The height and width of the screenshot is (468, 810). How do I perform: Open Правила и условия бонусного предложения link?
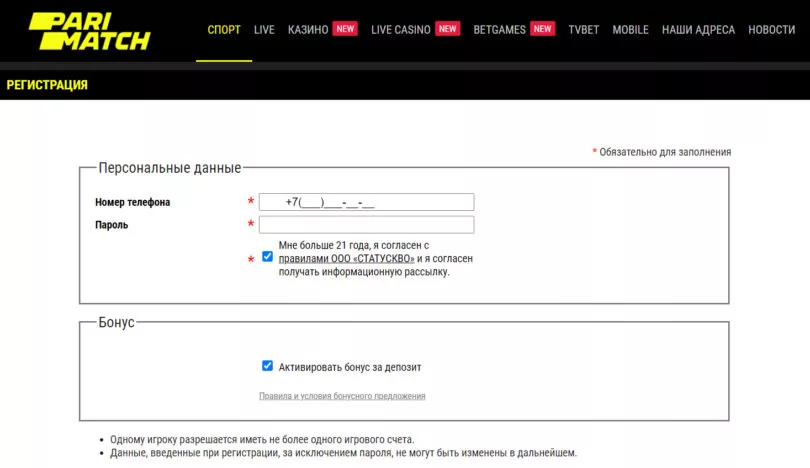pyautogui.click(x=342, y=396)
